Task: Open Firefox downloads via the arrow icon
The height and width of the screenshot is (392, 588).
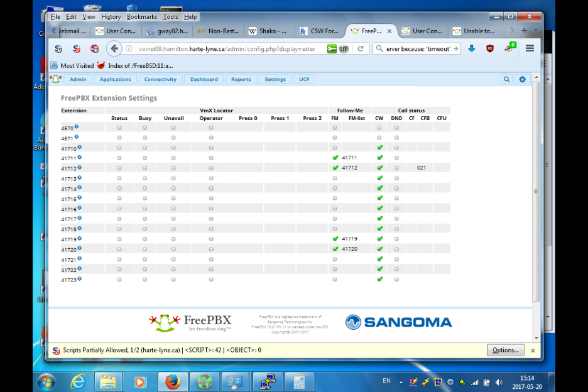Action: 471,48
